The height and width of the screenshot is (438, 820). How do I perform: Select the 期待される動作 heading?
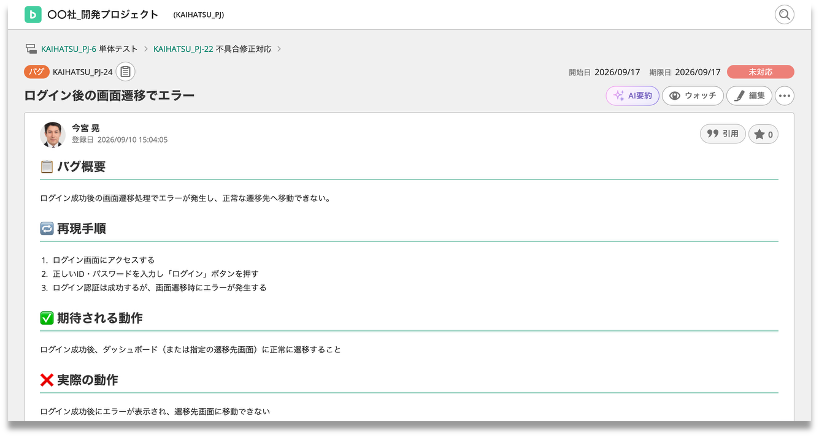(x=99, y=318)
